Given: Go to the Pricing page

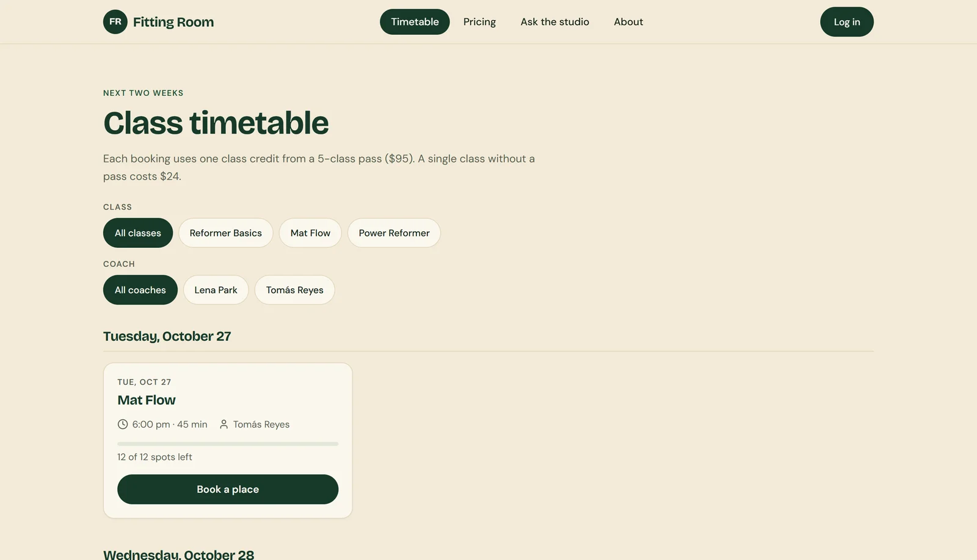Looking at the screenshot, I should (479, 22).
